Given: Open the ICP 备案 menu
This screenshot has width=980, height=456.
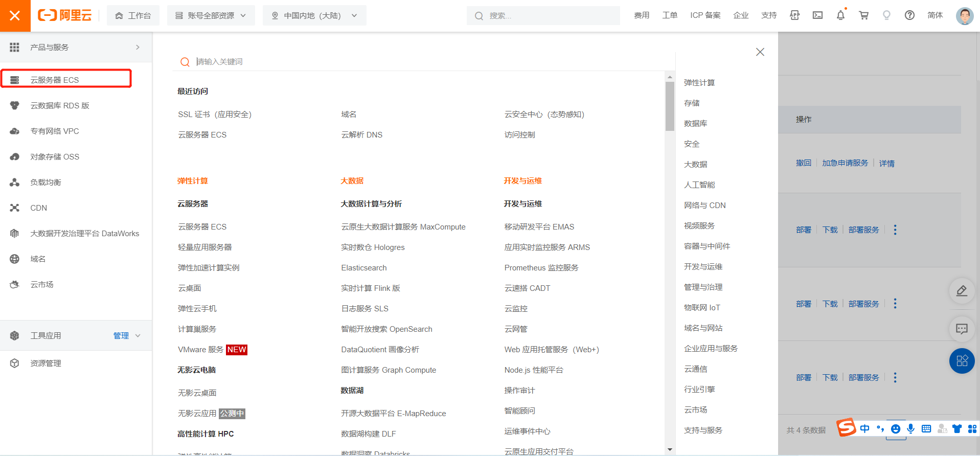Looking at the screenshot, I should click(705, 15).
